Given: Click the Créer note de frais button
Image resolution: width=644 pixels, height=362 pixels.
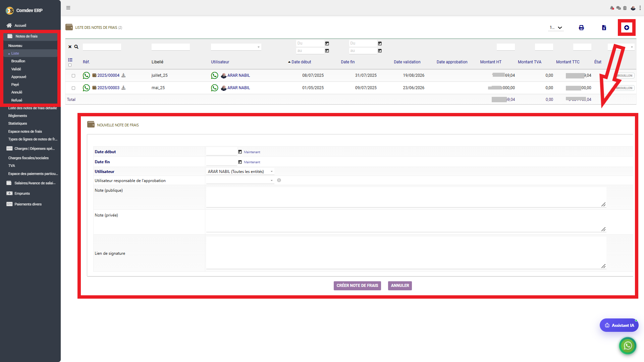Looking at the screenshot, I should click(357, 286).
